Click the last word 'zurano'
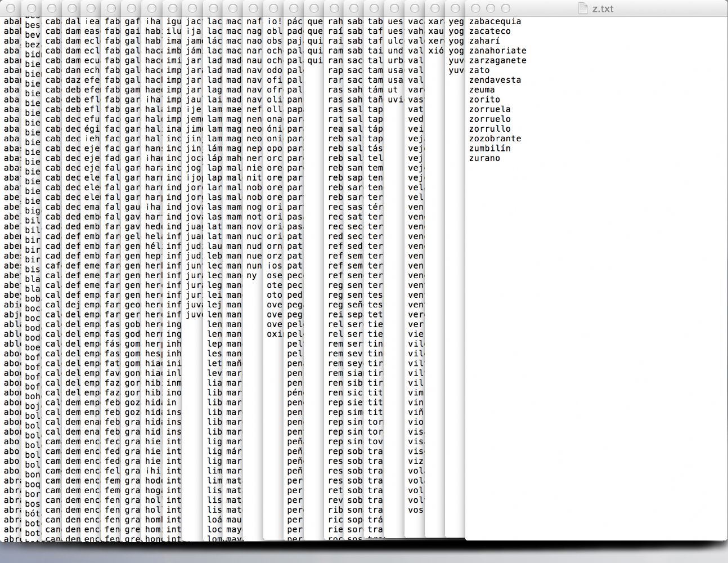Screen dimensions: 728x563 click(484, 158)
